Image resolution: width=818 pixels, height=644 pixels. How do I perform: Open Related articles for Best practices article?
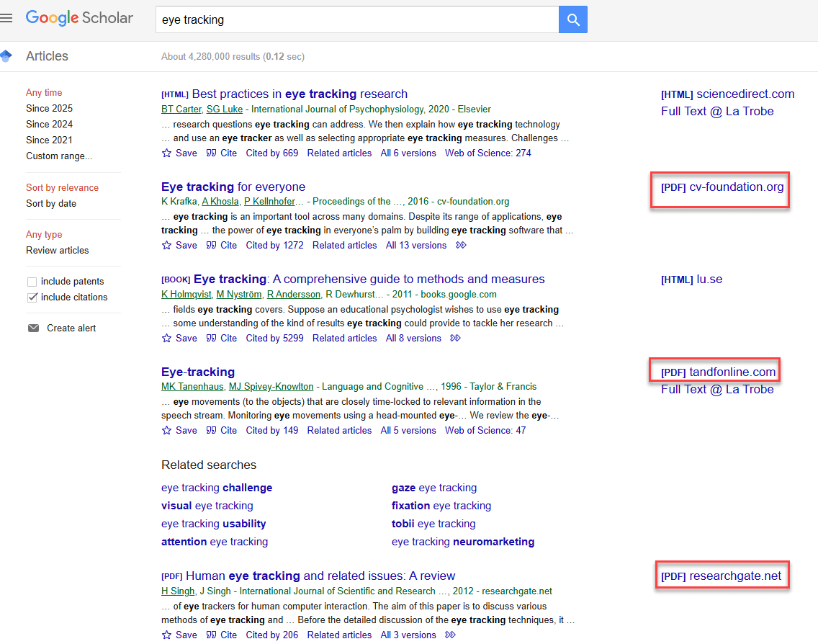coord(340,153)
